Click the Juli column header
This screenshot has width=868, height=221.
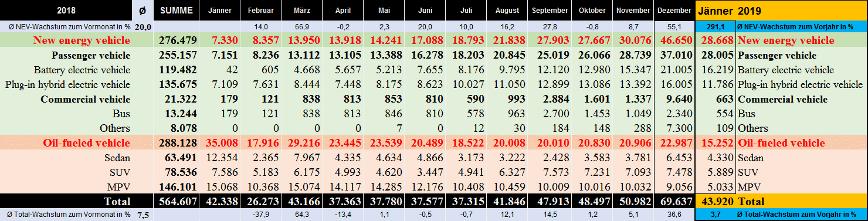click(466, 11)
